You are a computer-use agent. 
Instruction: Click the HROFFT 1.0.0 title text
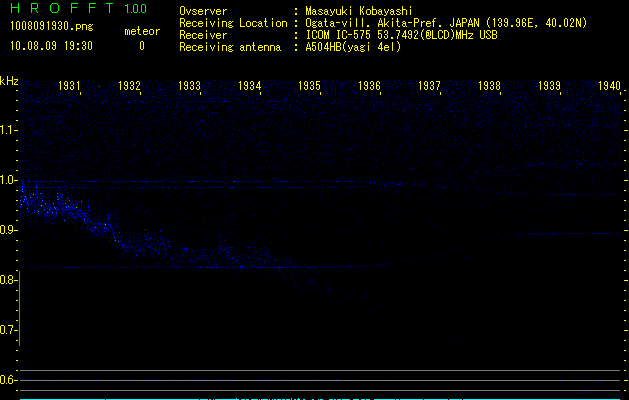(x=78, y=8)
